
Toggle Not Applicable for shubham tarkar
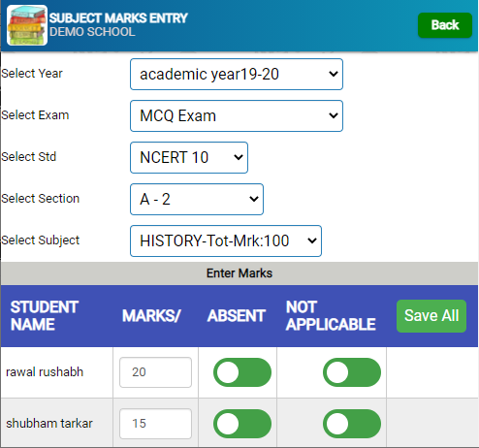[x=352, y=424]
